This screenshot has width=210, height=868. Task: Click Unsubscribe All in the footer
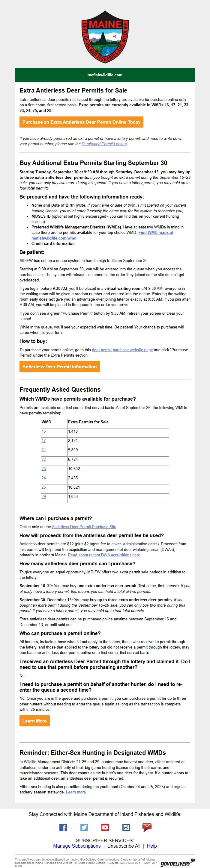pos(124,846)
